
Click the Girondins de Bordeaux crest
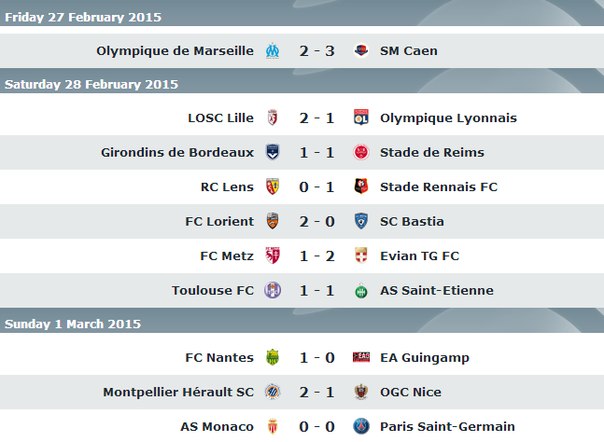(271, 153)
